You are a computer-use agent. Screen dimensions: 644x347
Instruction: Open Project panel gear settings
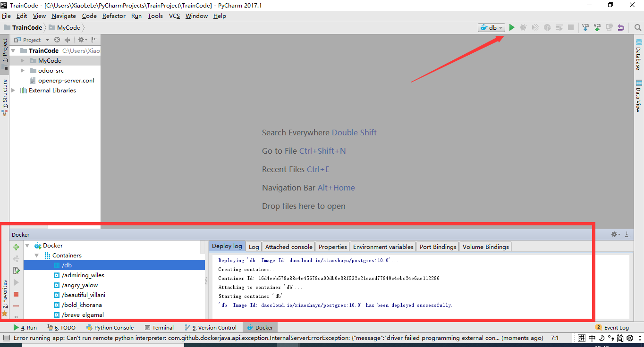(82, 40)
